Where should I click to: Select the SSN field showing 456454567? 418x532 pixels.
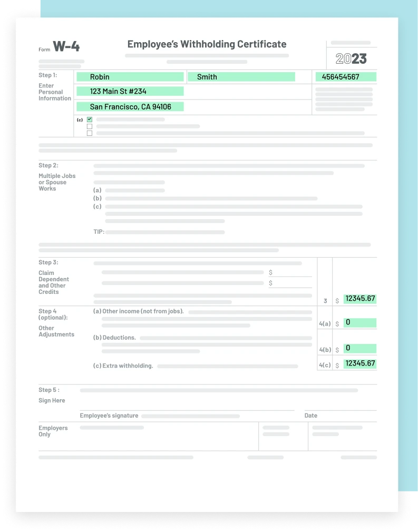(346, 77)
